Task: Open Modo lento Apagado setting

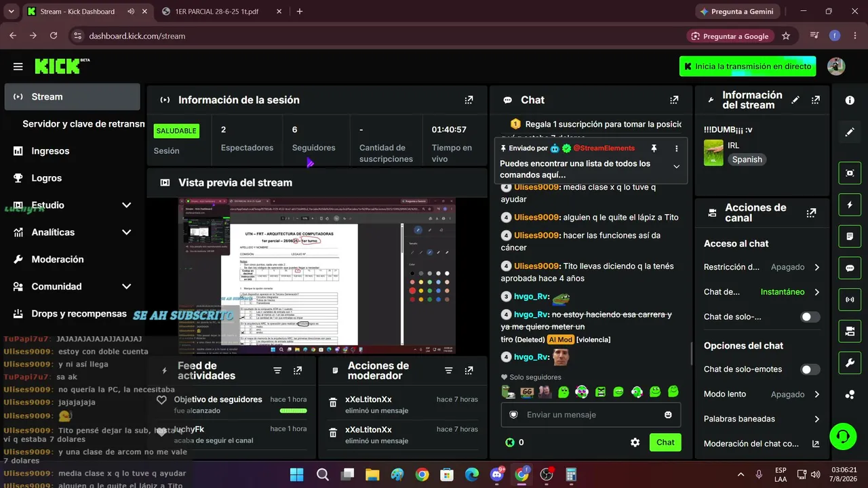Action: [x=762, y=394]
